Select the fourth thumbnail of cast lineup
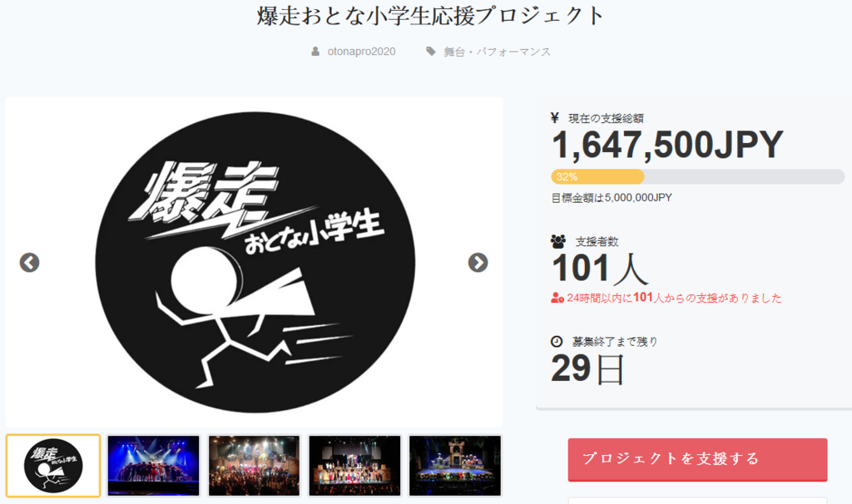Viewport: 852px width, 504px height. coord(354,466)
